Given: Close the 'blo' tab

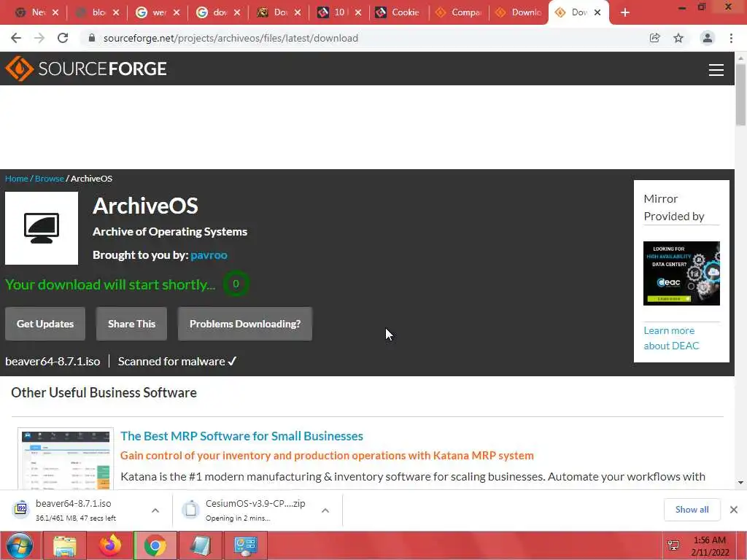Looking at the screenshot, I should pyautogui.click(x=116, y=12).
